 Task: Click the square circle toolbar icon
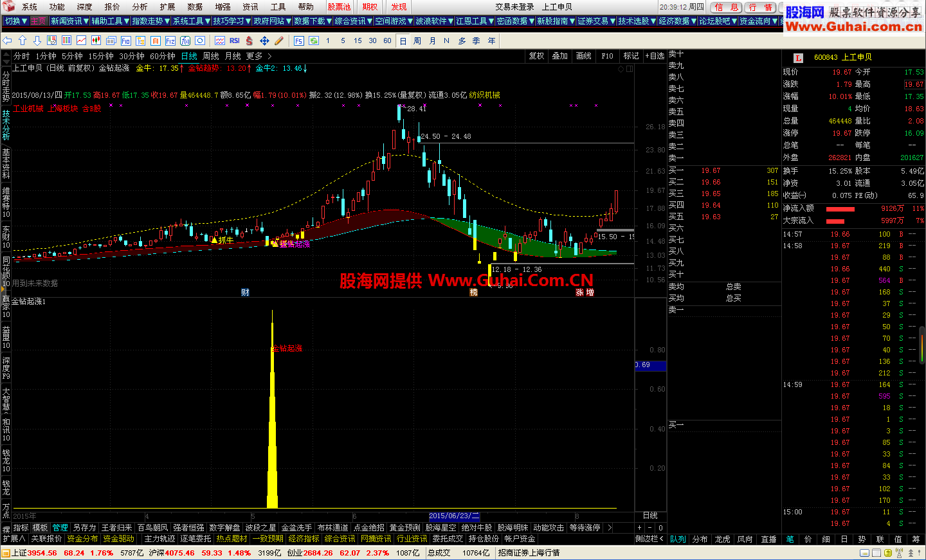point(200,41)
